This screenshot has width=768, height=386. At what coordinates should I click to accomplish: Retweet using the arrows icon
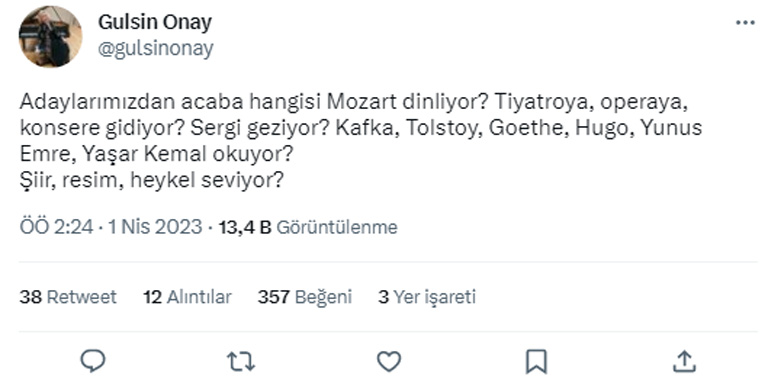[x=240, y=362]
